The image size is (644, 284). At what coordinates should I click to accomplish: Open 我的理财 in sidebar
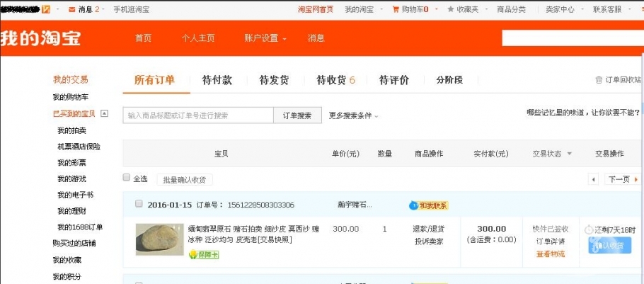[x=72, y=211]
